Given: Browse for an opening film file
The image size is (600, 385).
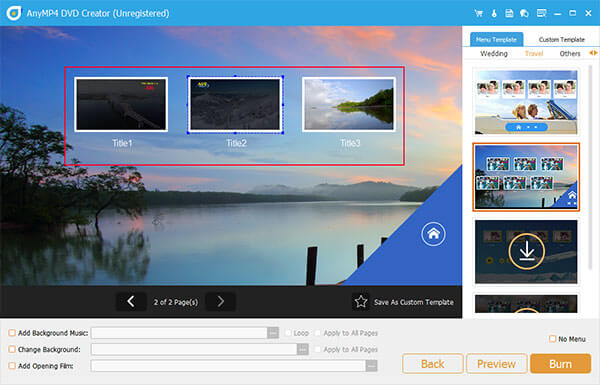Looking at the screenshot, I should [371, 366].
